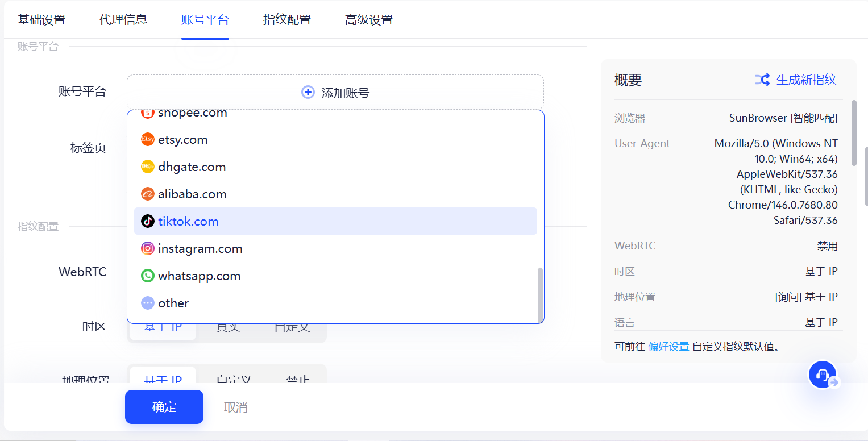Click the Etsy logo icon
This screenshot has height=441, width=868.
(148, 139)
